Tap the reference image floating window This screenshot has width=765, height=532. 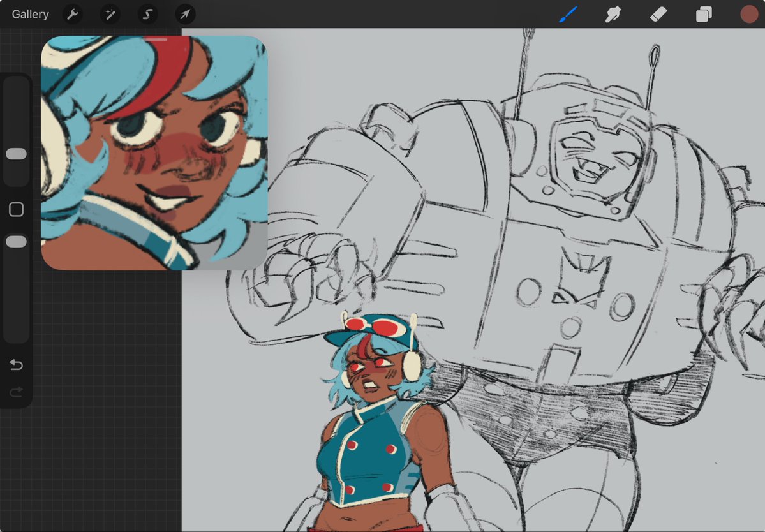pyautogui.click(x=154, y=152)
